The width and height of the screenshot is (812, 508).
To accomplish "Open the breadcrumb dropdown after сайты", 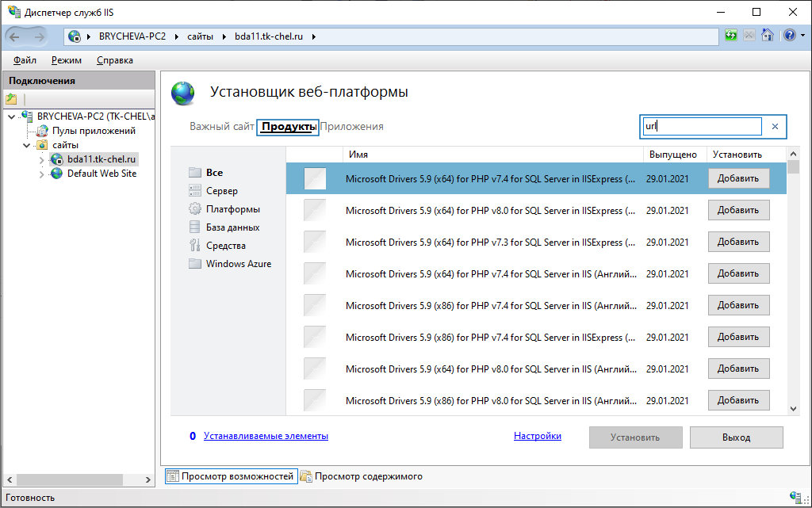I will pos(224,36).
